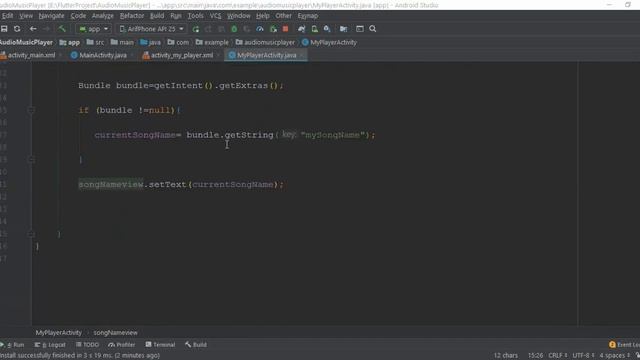640x360 pixels.
Task: Click the 4 spaces indent selector
Action: tap(615, 356)
